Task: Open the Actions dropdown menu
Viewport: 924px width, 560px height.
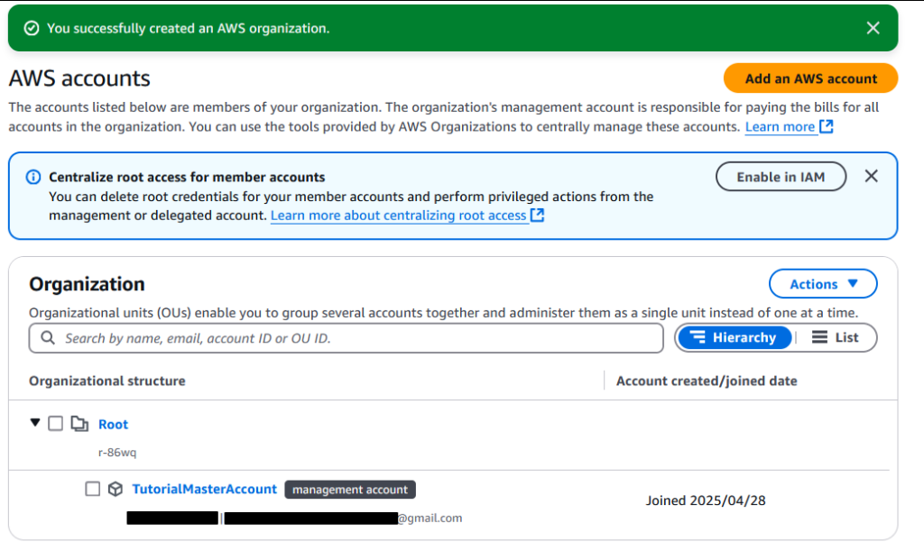Action: [823, 284]
